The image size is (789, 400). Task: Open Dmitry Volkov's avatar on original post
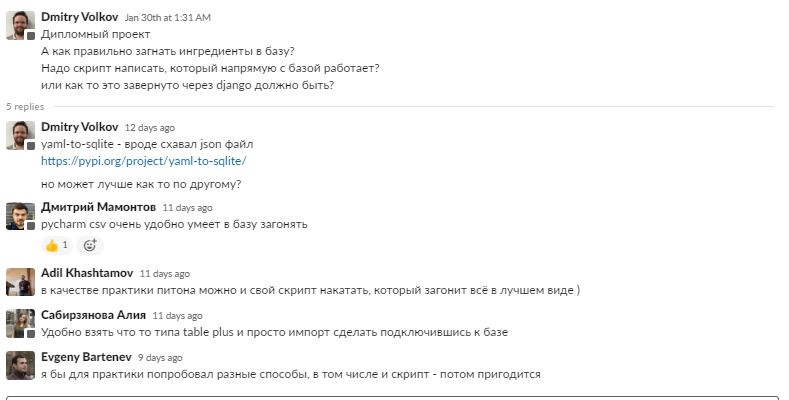click(20, 25)
